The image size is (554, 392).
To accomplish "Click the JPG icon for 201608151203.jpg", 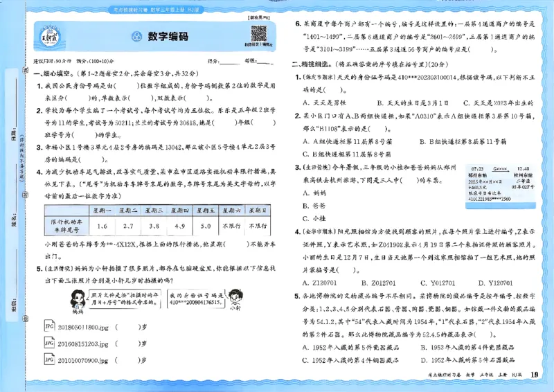I will pos(49,342).
